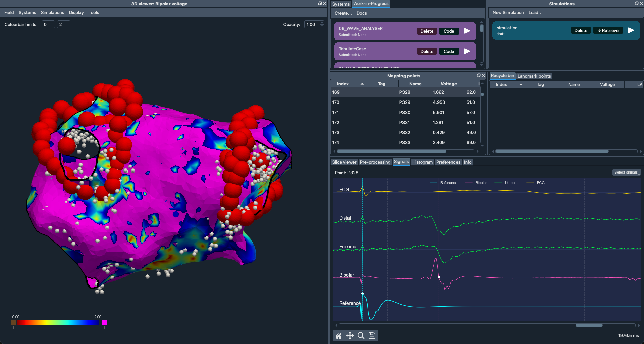Open Code for TabulateCase
Screen dimensions: 644x344
click(449, 51)
